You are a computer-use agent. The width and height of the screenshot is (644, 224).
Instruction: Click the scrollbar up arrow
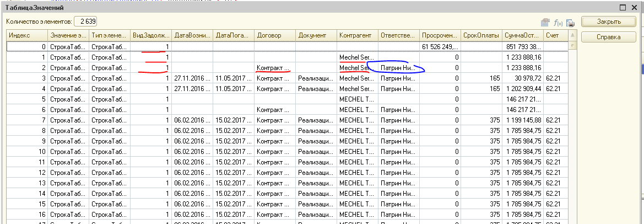tap(572, 36)
